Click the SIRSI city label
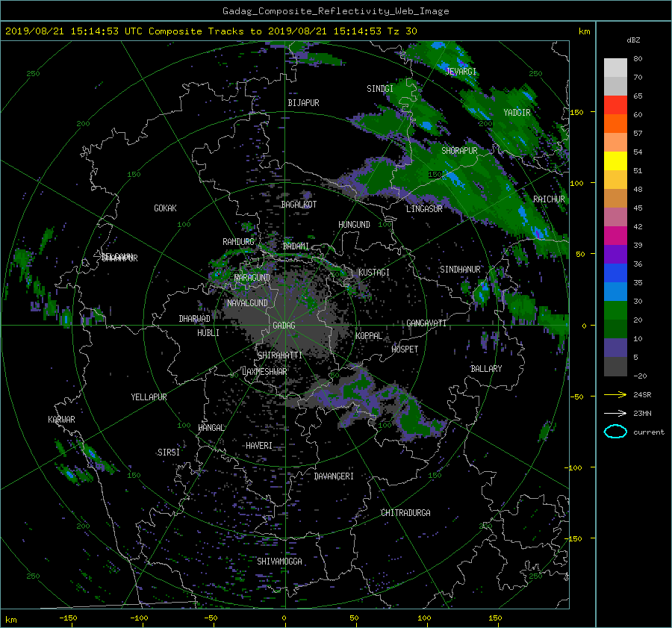Viewport: 672px width, 628px height. click(169, 453)
